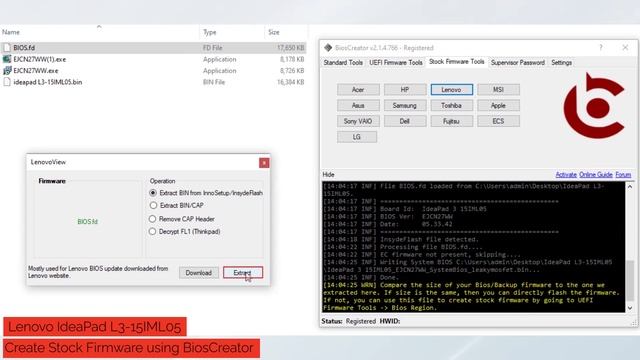Choose the Remove CAP Header option
Screen dimensions: 640x360
(153, 219)
